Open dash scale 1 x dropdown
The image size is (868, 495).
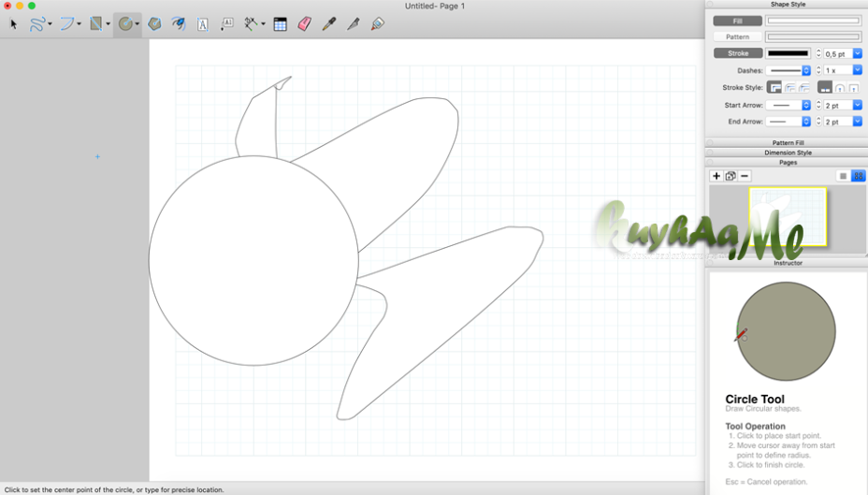(858, 70)
